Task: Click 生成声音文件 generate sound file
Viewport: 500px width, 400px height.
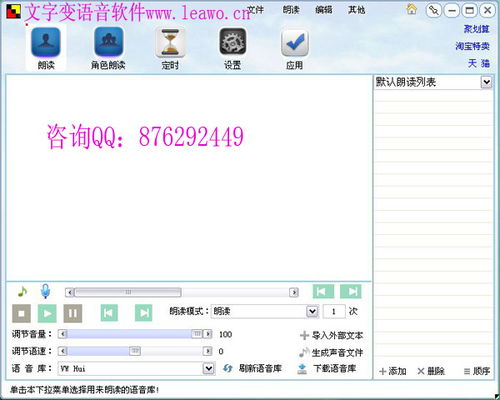Action: tap(331, 352)
